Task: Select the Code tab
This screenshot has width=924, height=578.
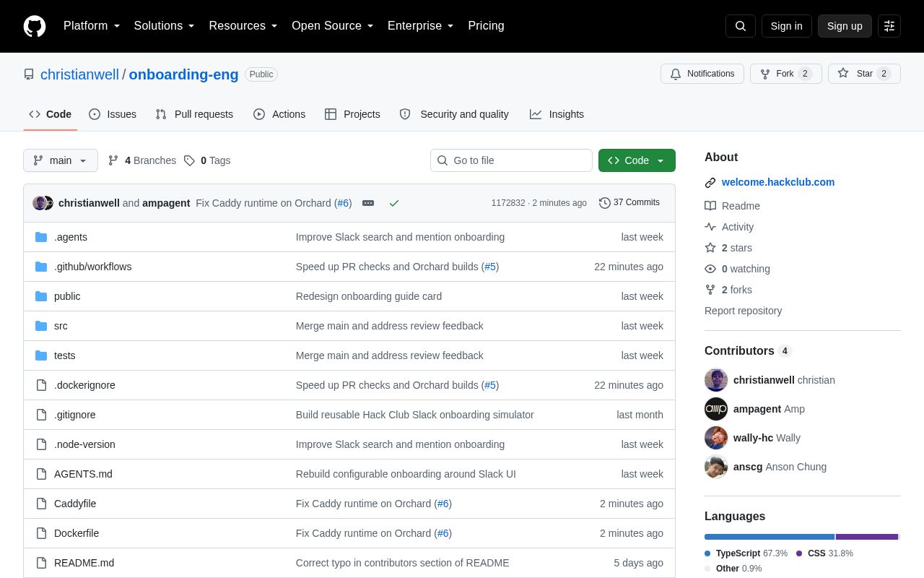Action: click(51, 114)
